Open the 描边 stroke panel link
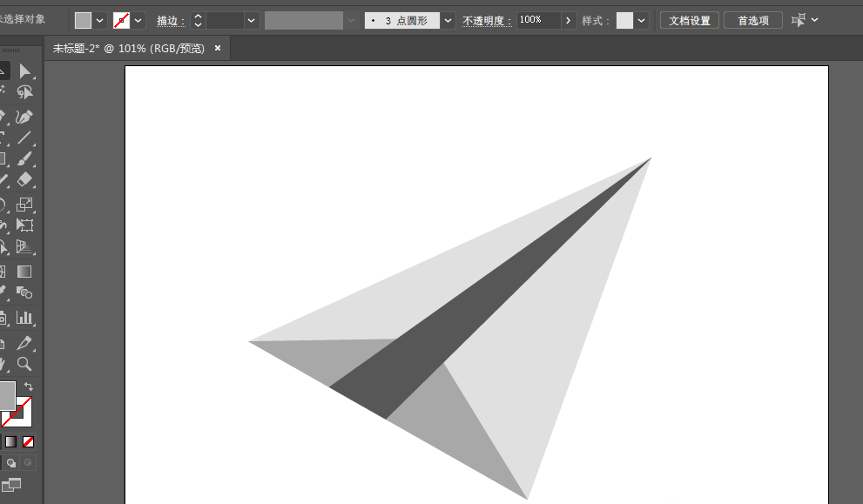 click(170, 21)
